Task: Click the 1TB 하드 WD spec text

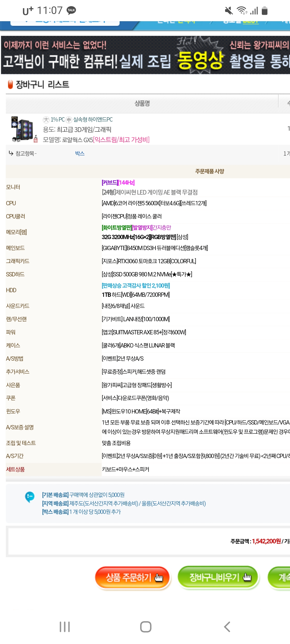Action: [x=136, y=295]
